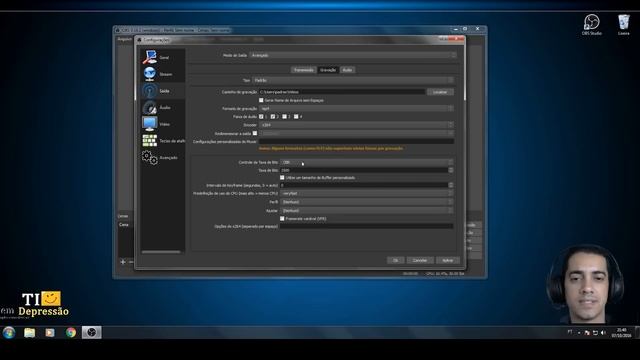Adjust the keyframe interval spinner arrows

[x=451, y=185]
